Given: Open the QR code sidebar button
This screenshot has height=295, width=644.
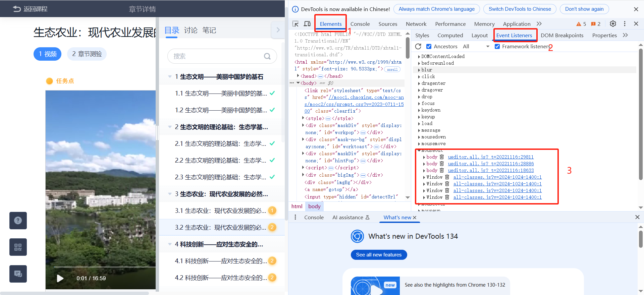Looking at the screenshot, I should click(18, 247).
